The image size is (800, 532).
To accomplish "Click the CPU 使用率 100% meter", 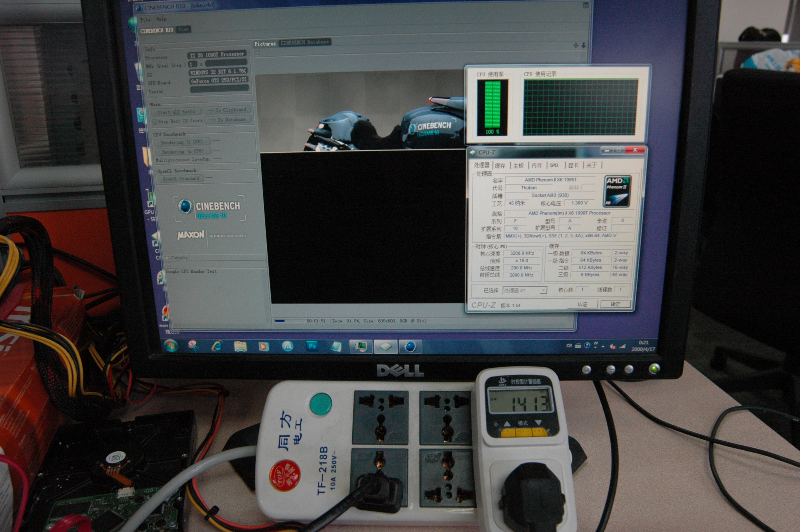I will coord(492,107).
